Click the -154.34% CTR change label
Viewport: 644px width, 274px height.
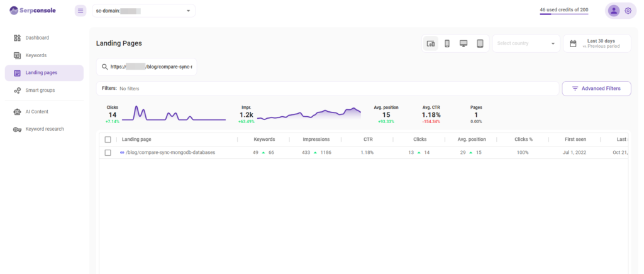pos(431,122)
